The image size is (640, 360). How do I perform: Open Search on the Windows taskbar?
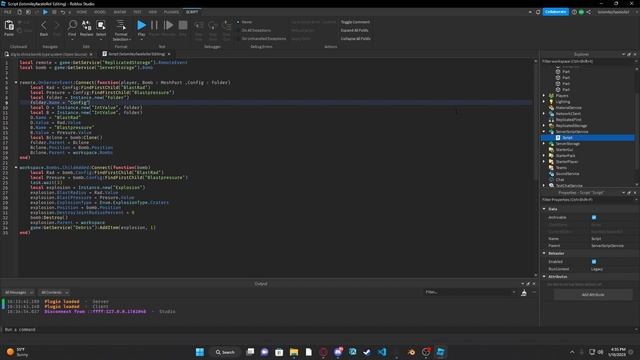225,352
